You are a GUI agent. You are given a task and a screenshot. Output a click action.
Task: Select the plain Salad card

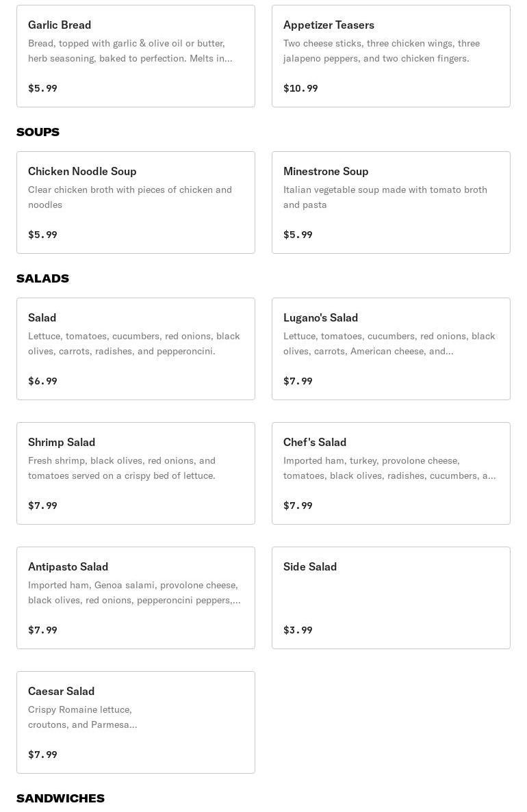tap(136, 348)
